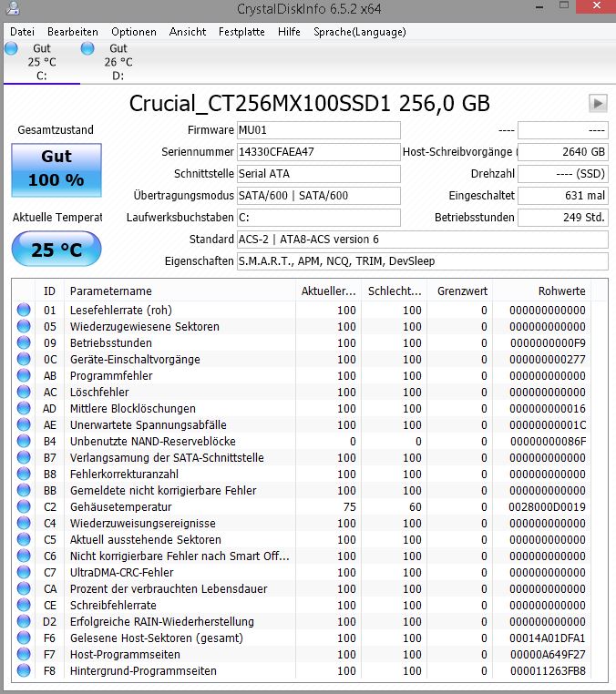Click the Standard field ACS-2
This screenshot has height=694, width=616.
(423, 239)
